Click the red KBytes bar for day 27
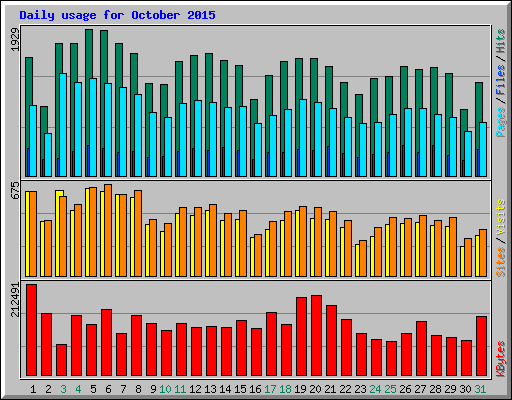 (x=422, y=348)
